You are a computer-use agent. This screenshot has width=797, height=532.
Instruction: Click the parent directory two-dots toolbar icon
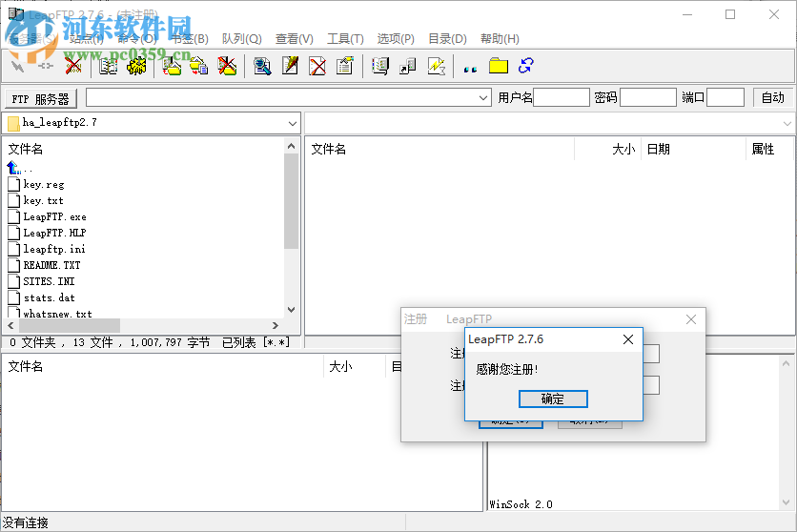coord(470,69)
